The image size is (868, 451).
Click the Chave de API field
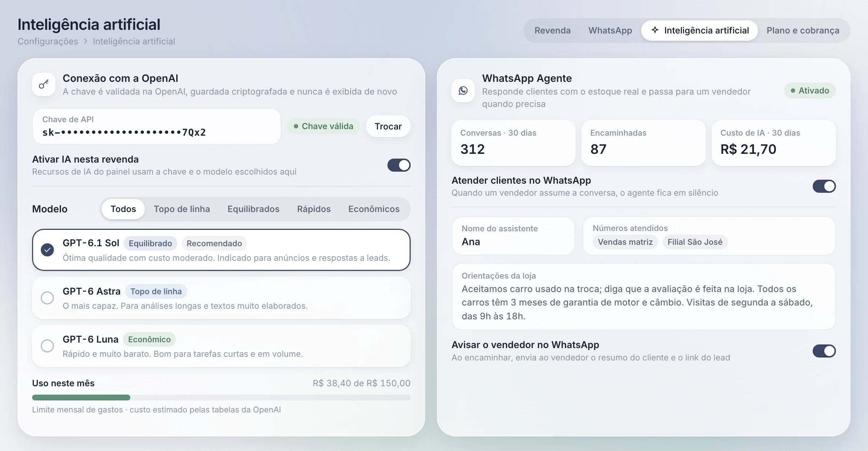(157, 126)
